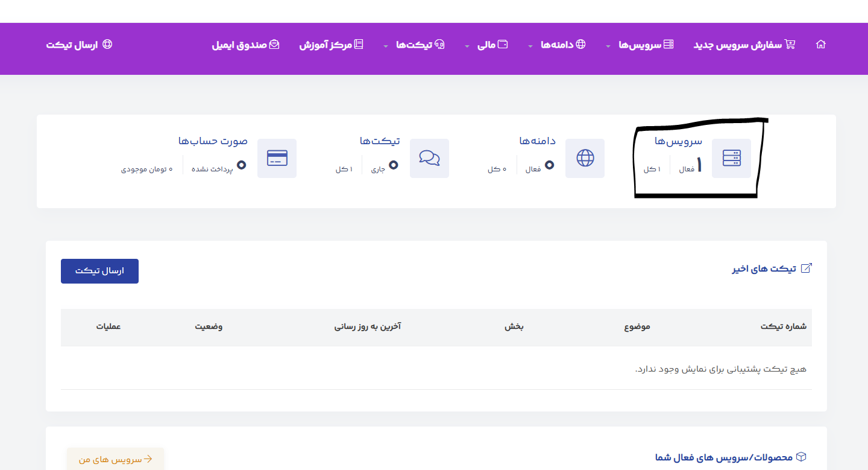868x470 pixels.
Task: Select the دامنه‌ها summary card title
Action: coord(538,141)
